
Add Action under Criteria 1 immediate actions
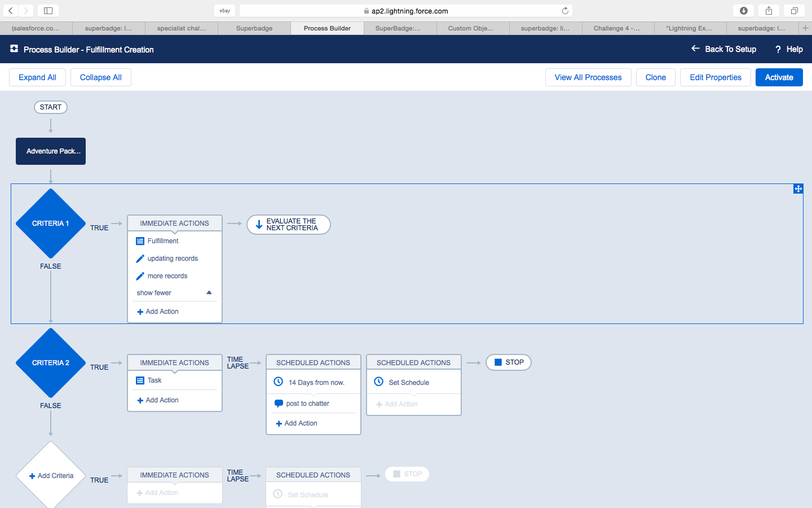tap(158, 312)
